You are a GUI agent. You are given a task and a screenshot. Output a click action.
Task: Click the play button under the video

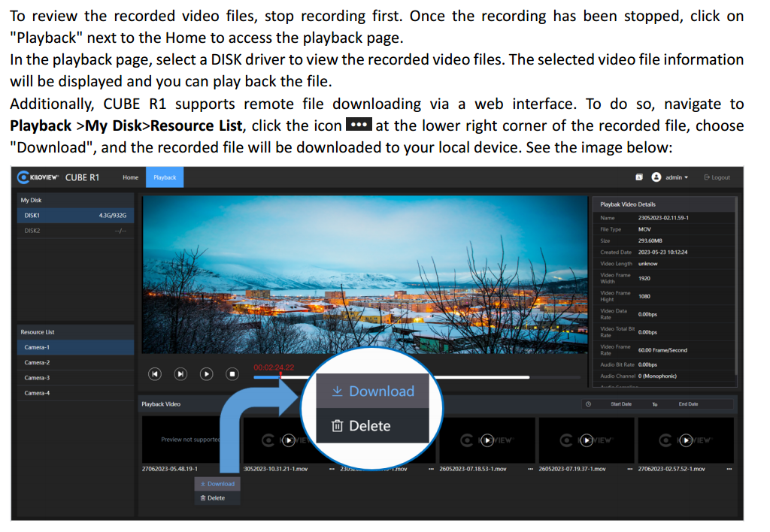tap(206, 374)
